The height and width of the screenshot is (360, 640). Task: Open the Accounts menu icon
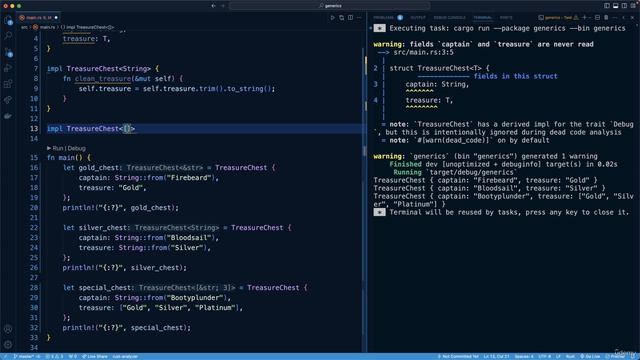coord(8,329)
